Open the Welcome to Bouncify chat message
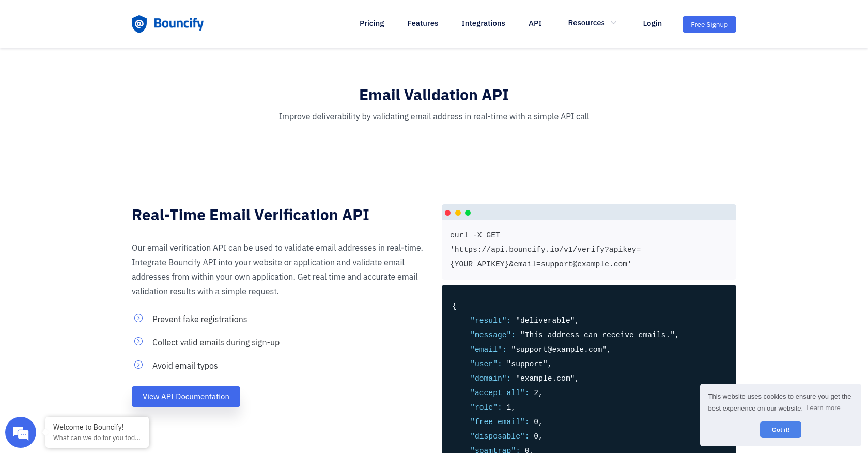Screen dimensions: 868x453 point(97,432)
